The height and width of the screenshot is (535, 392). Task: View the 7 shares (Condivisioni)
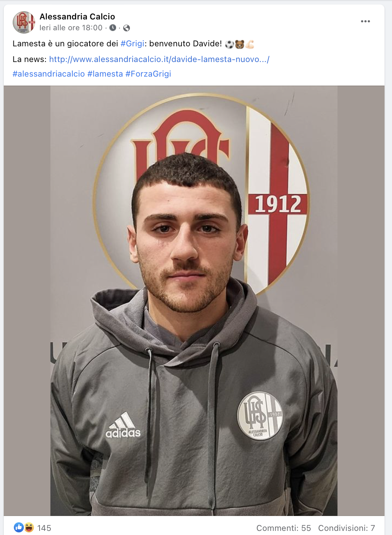tap(346, 528)
